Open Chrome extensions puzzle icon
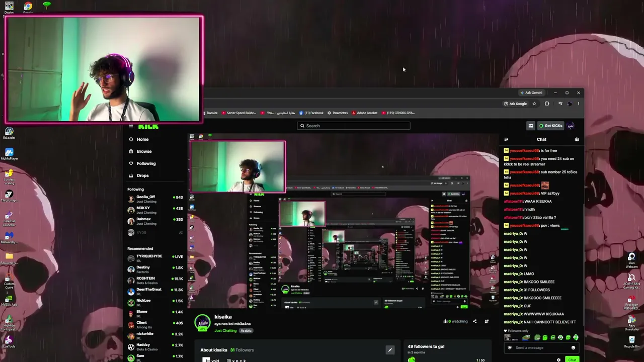 pos(547,104)
